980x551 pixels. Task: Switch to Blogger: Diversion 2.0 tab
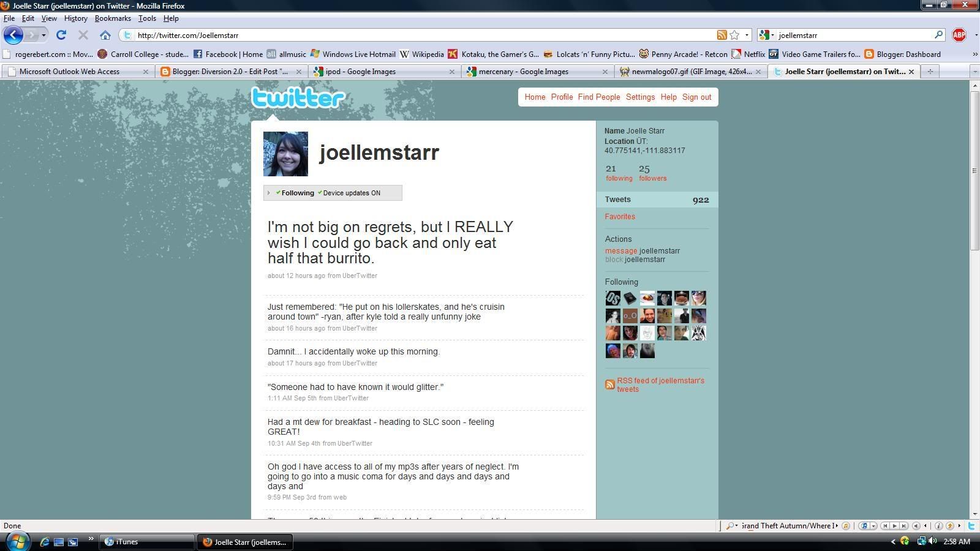click(x=231, y=72)
